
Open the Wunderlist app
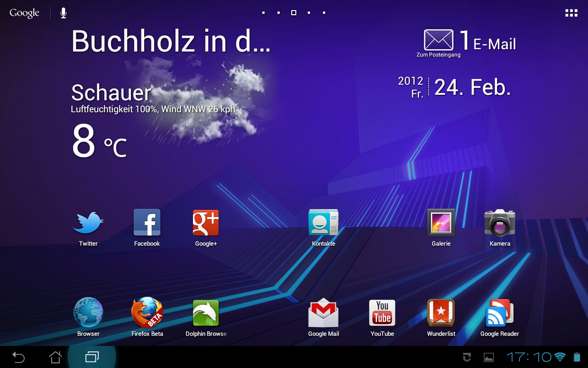pyautogui.click(x=441, y=313)
